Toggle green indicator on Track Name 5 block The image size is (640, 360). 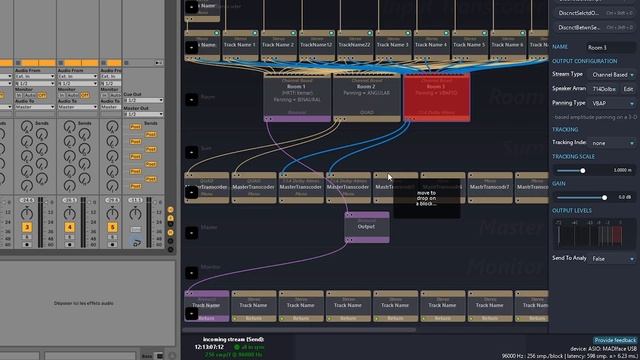coord(484,33)
